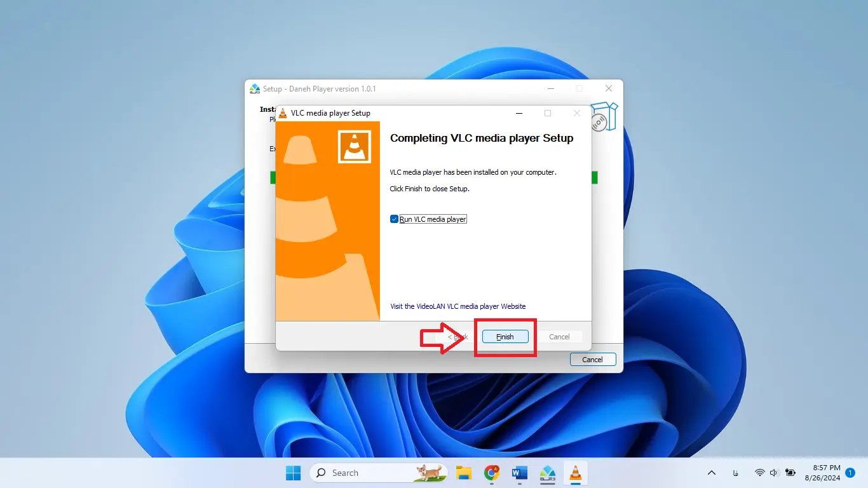Open Google Chrome from the taskbar

[491, 473]
